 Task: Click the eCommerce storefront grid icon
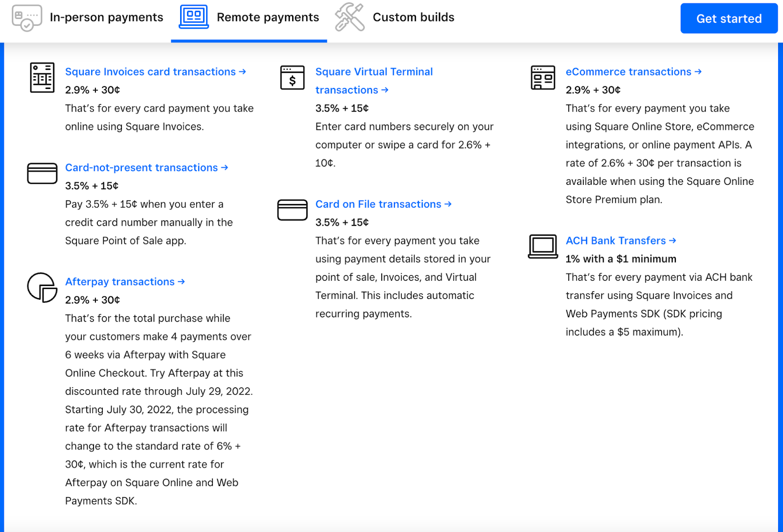click(543, 78)
